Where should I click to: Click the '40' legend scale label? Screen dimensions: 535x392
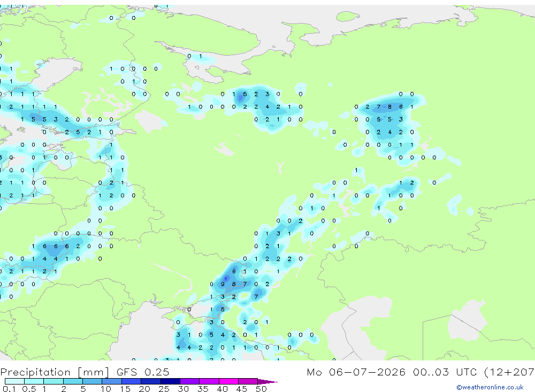tap(222, 389)
